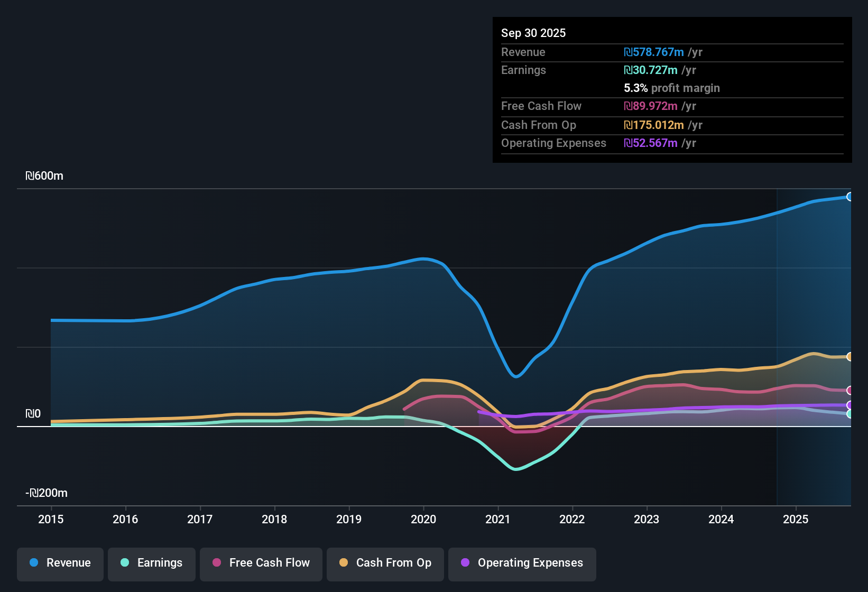868x592 pixels.
Task: Click the ₪600m gridline label
Action: (x=44, y=175)
